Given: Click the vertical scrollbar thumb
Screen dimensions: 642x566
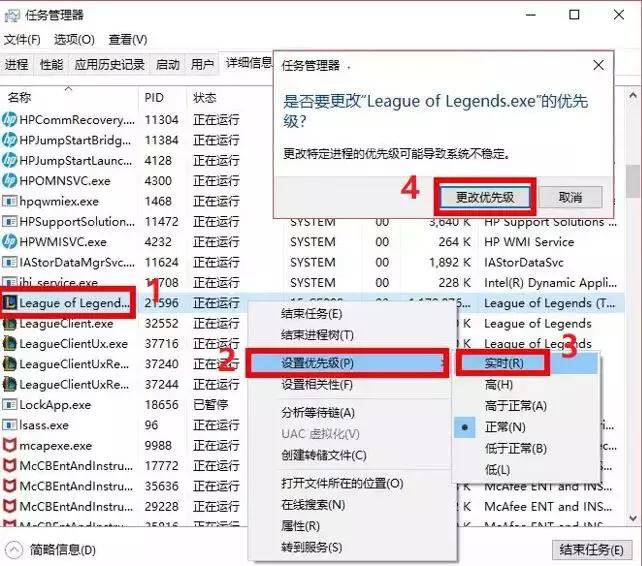Looking at the screenshot, I should pyautogui.click(x=634, y=181).
